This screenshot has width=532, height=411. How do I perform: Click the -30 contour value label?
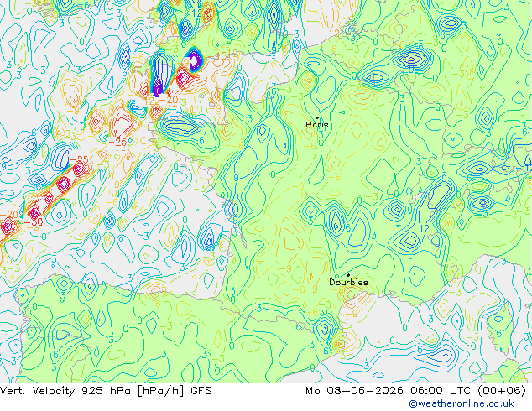point(34,222)
